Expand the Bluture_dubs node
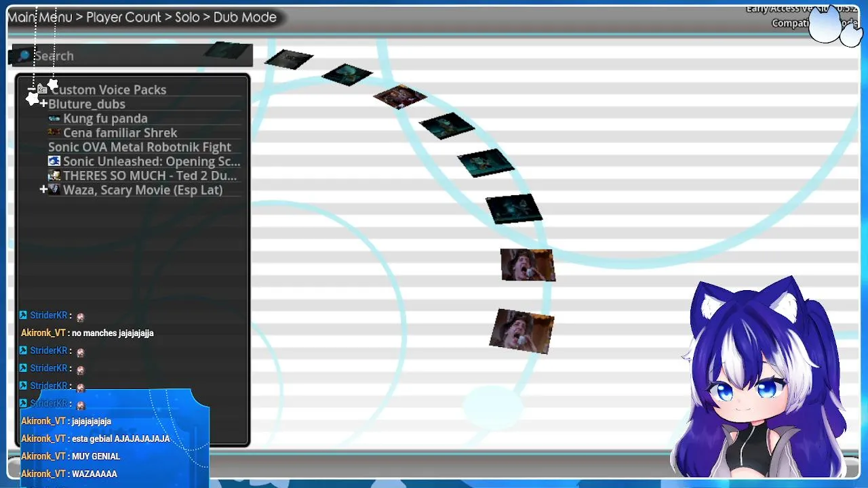This screenshot has width=868, height=488. coord(43,104)
